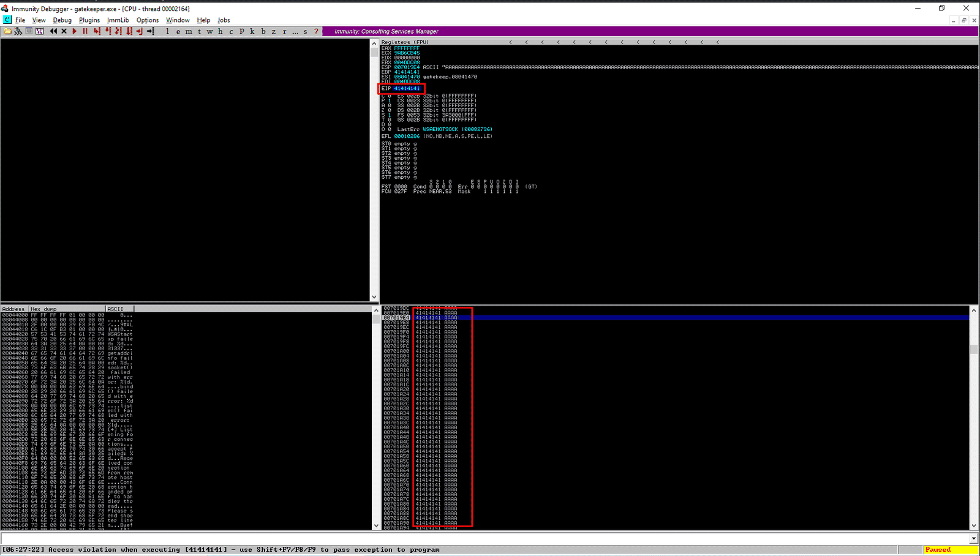Show Windows with the 'w' button
Image resolution: width=980 pixels, height=556 pixels.
click(x=209, y=31)
